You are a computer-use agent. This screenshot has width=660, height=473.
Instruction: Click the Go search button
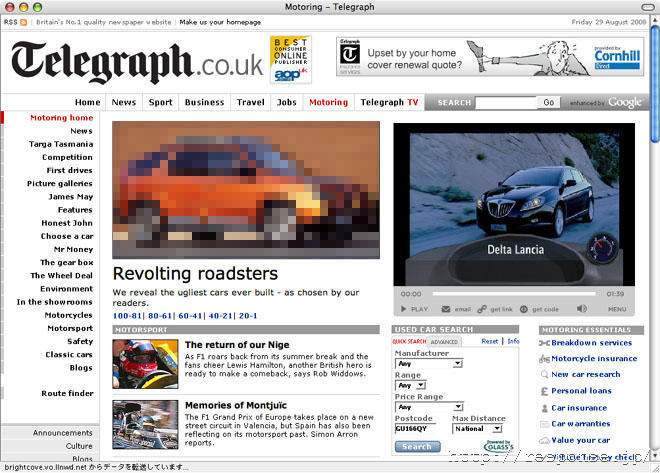pos(548,102)
